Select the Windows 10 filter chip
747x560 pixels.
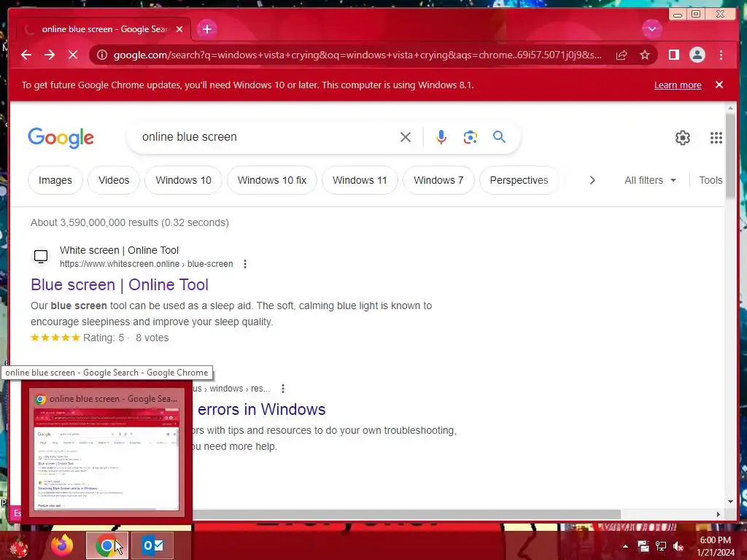pos(183,181)
